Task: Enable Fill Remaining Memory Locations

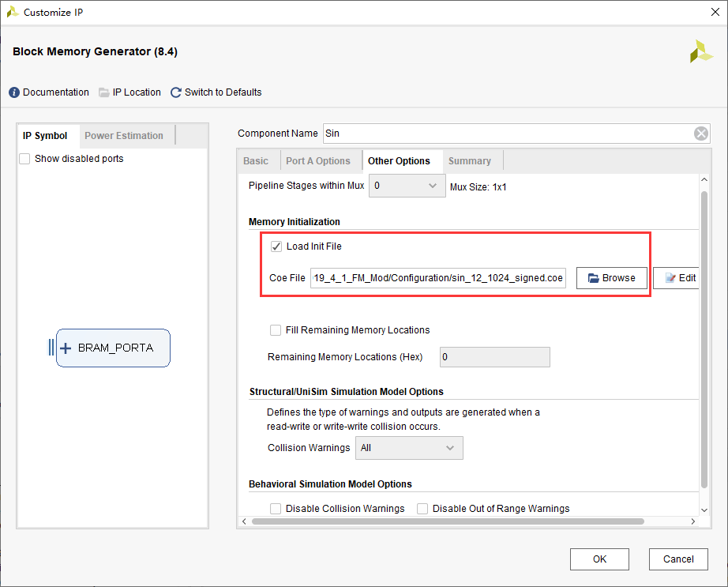Action: tap(276, 330)
